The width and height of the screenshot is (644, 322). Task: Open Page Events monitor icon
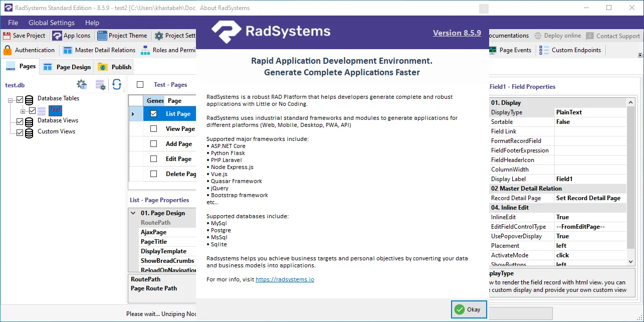(493, 50)
